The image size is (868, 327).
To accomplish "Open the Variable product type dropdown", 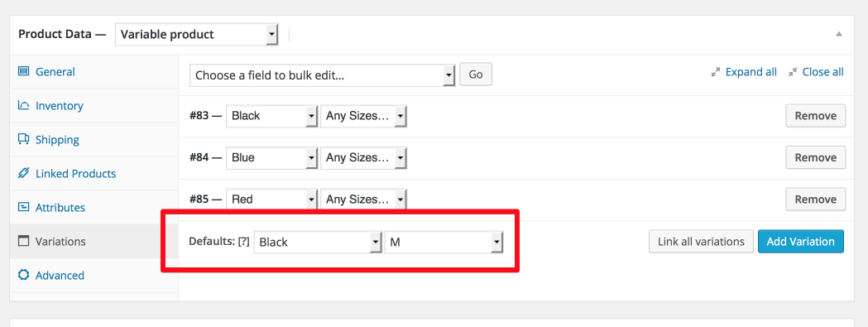I will tap(196, 35).
